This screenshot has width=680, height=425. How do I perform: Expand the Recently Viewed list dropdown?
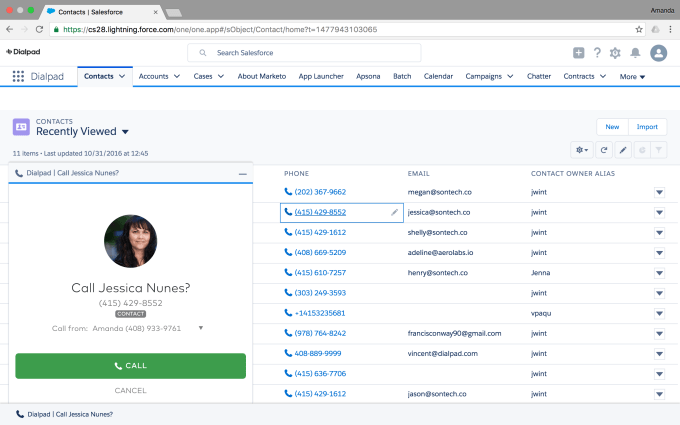[126, 131]
